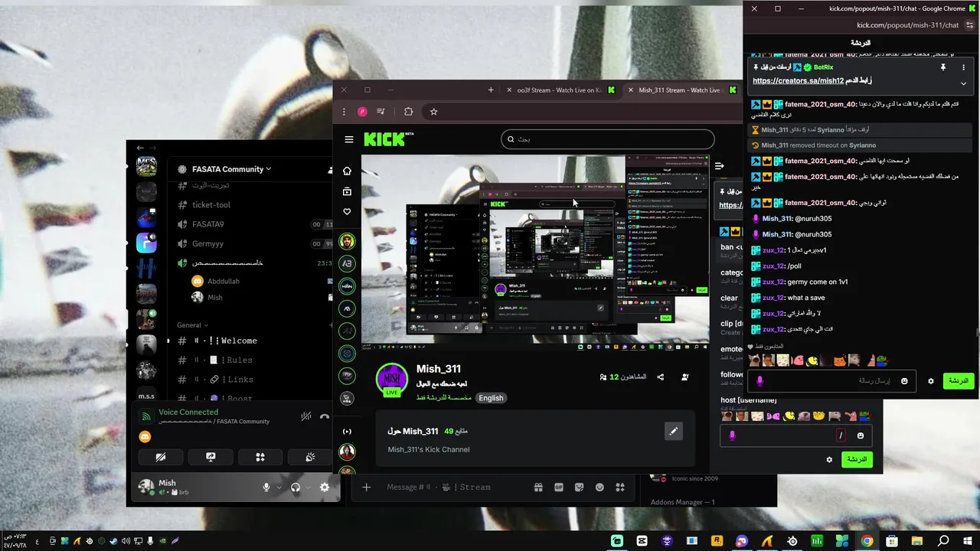This screenshot has height=551, width=980.
Task: Mute Discord microphone
Action: tap(266, 487)
